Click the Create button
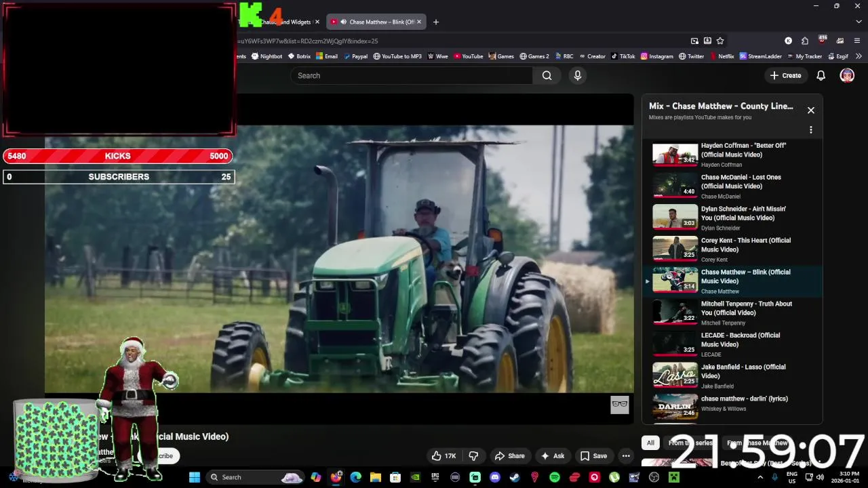This screenshot has height=488, width=868. click(785, 75)
